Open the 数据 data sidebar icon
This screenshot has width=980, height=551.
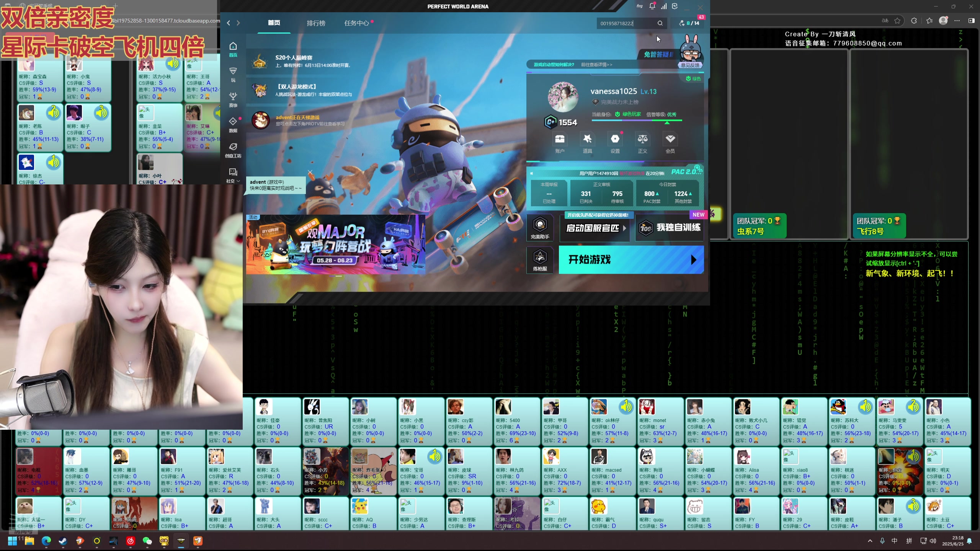(x=233, y=125)
